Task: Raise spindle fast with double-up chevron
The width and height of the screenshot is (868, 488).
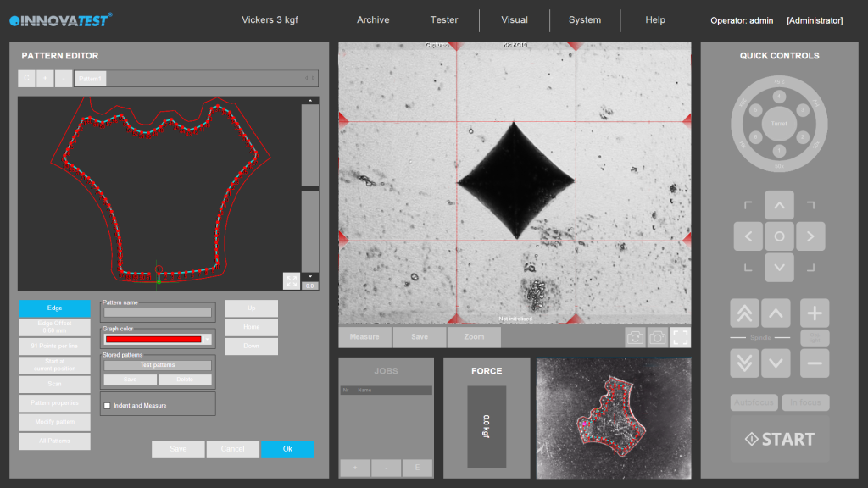Action: [744, 313]
